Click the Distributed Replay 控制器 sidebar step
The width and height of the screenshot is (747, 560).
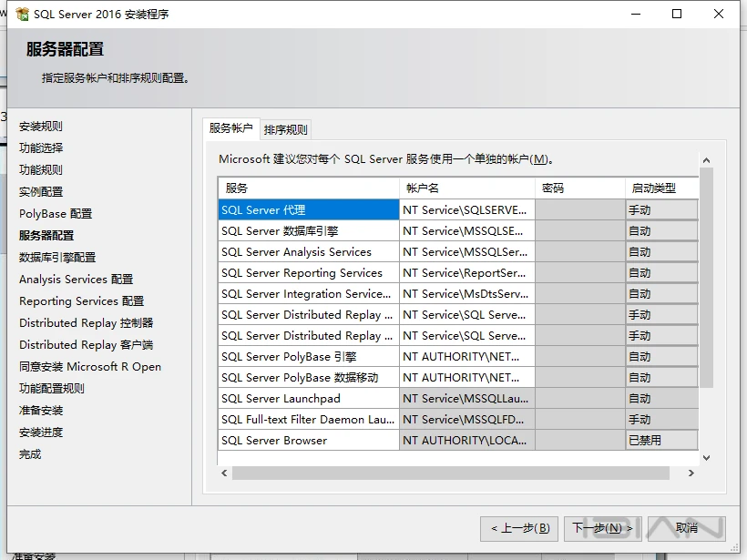click(x=87, y=323)
